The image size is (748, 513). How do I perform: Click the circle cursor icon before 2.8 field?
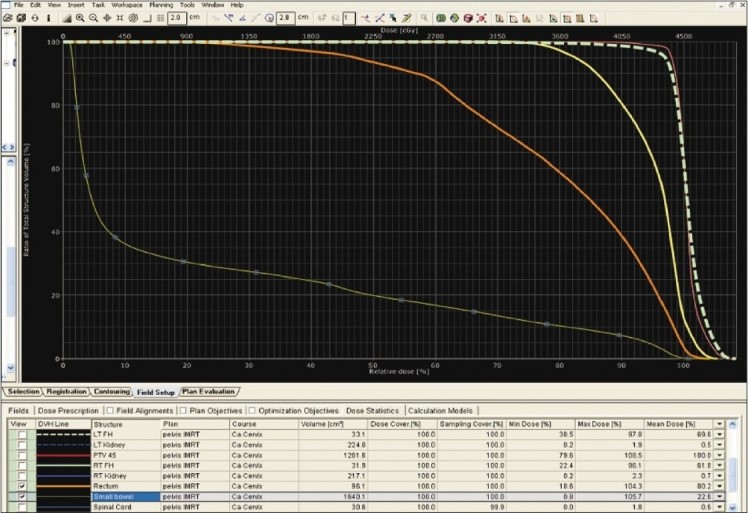click(x=270, y=18)
